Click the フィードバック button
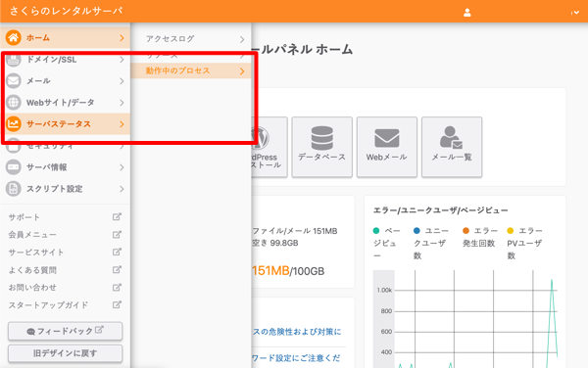This screenshot has width=588, height=368. pyautogui.click(x=66, y=331)
